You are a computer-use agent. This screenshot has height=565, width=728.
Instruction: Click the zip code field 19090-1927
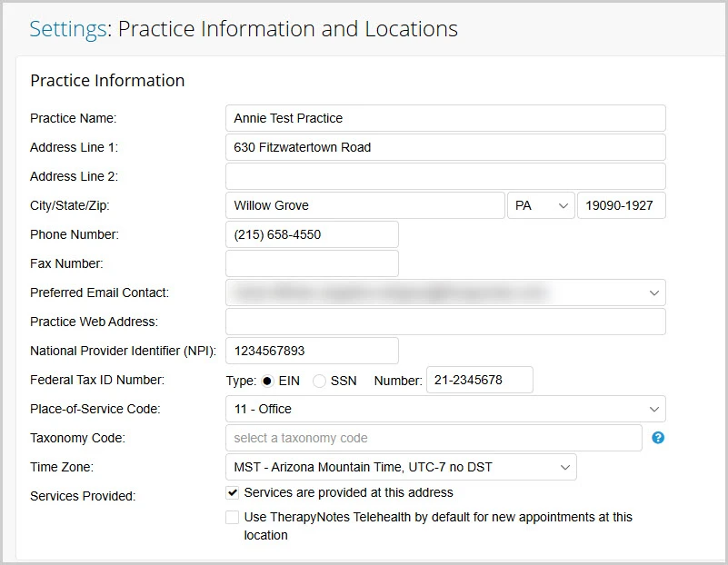tap(622, 206)
